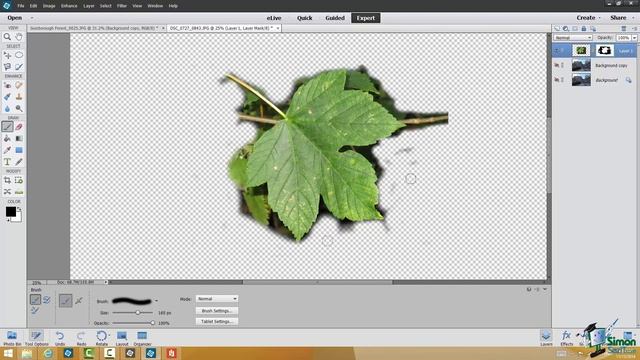
Task: Open Layers panel options menu
Action: (634, 29)
